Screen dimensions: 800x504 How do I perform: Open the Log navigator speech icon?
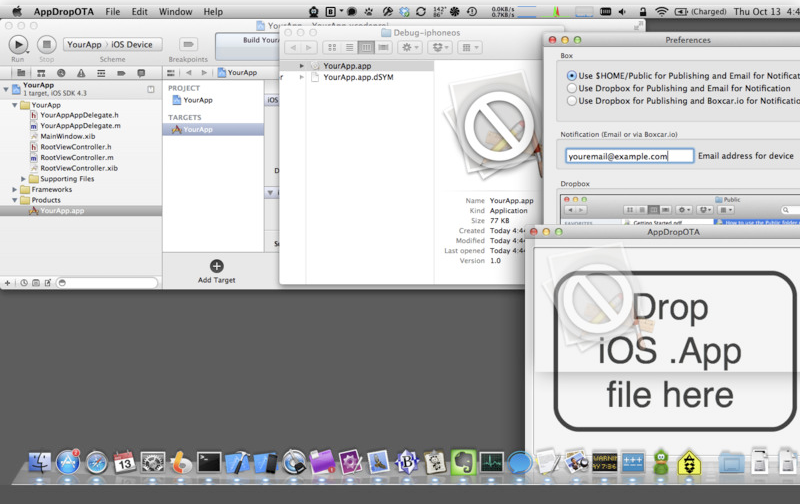[141, 73]
